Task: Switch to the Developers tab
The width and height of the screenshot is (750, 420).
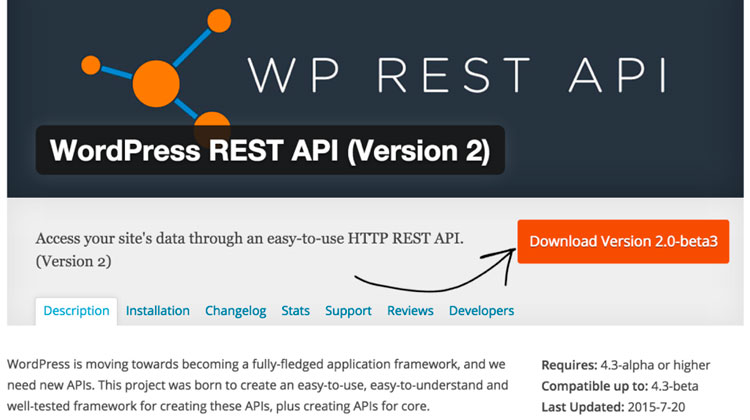Action: 482,311
